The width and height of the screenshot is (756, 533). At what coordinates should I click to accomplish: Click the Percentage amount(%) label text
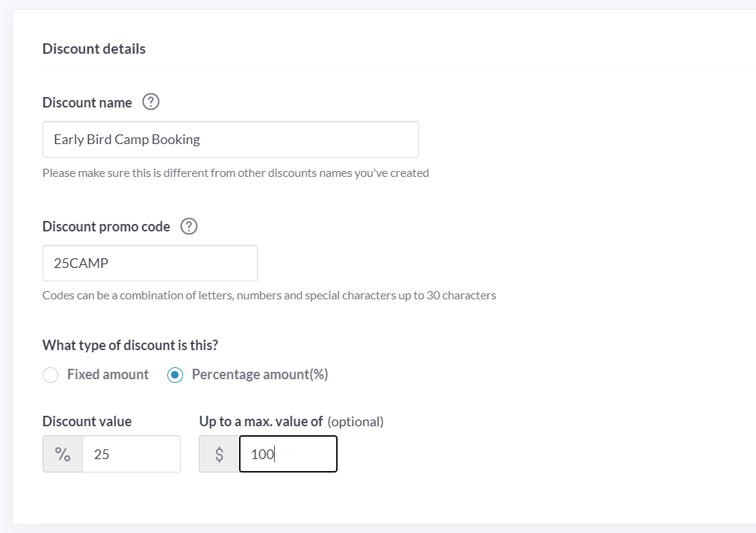click(x=260, y=374)
